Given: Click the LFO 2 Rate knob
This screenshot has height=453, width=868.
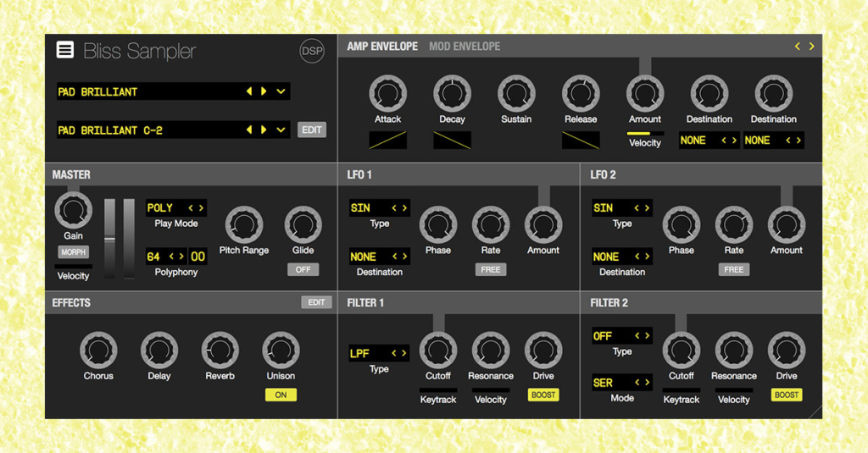Looking at the screenshot, I should (x=733, y=224).
